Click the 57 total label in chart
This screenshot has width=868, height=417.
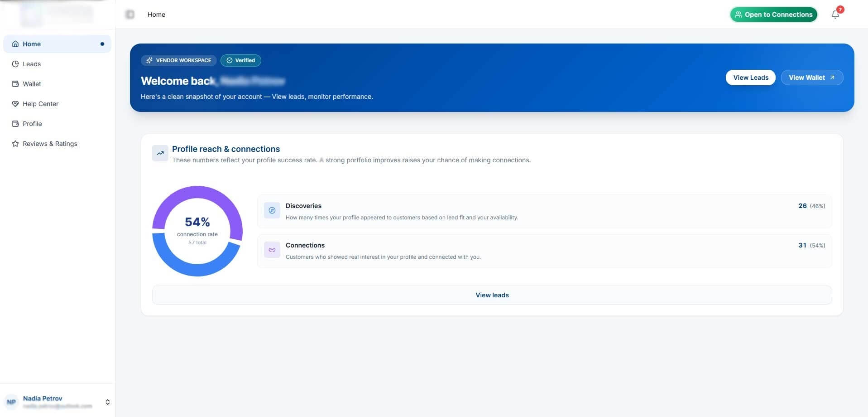197,242
